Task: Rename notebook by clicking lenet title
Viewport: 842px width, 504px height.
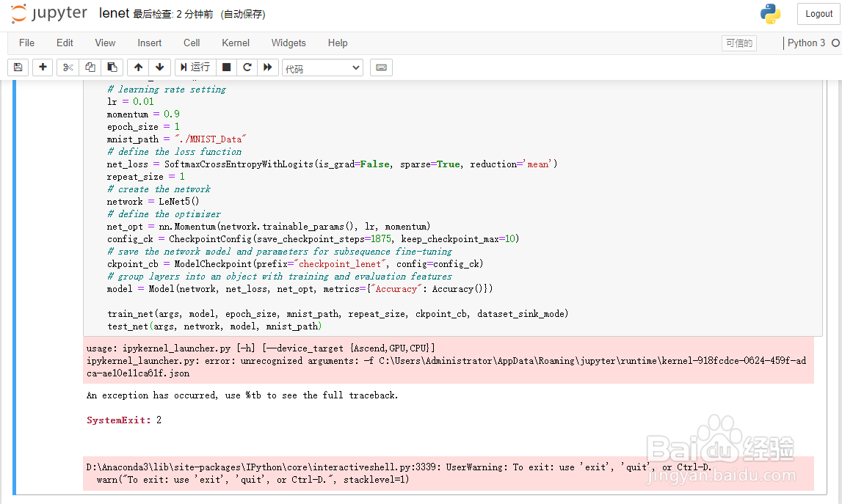Action: coord(114,13)
